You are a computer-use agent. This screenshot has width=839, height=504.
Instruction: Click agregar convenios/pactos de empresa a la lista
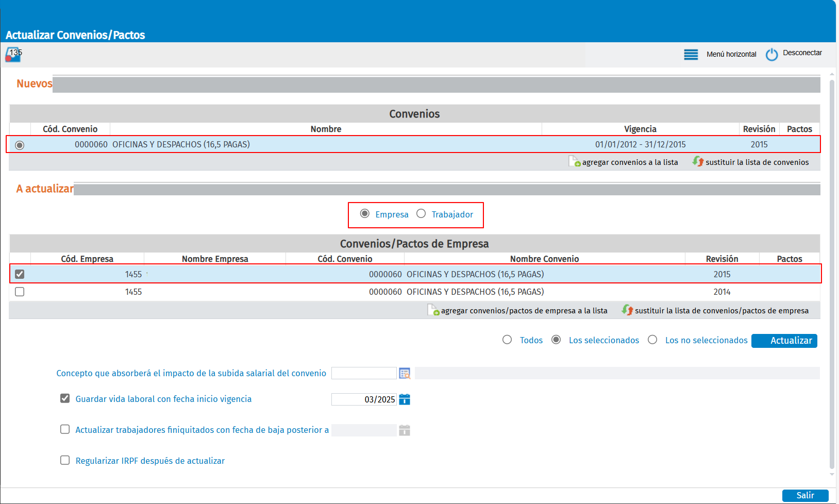pos(524,311)
